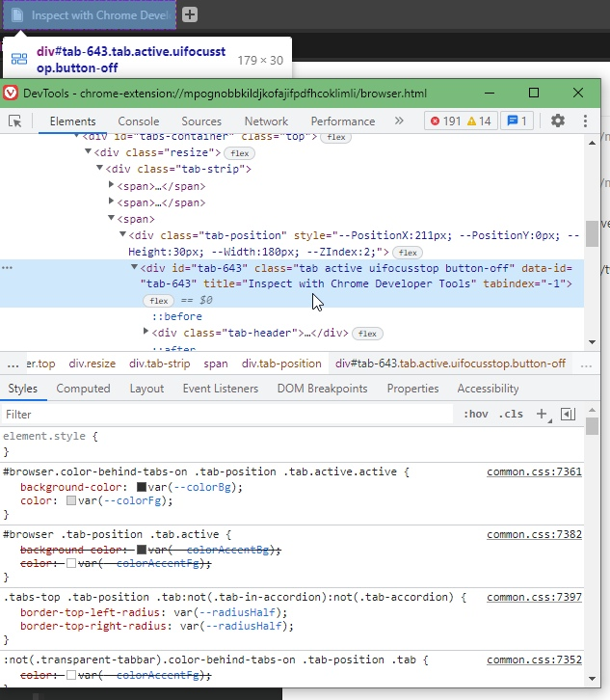
Task: Click the new tab plus button
Action: click(191, 14)
